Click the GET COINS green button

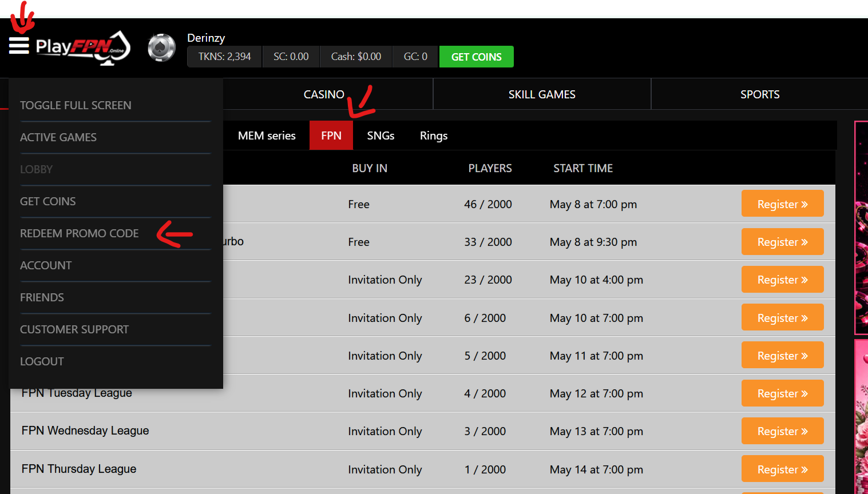476,57
